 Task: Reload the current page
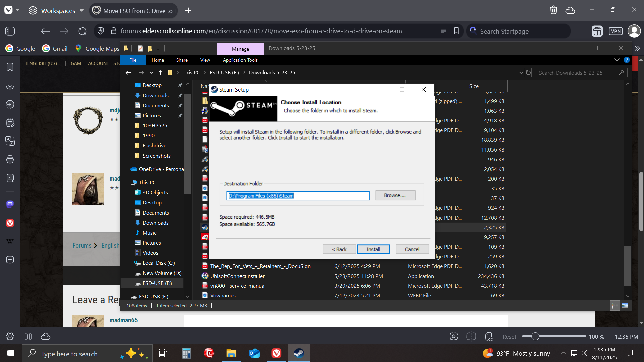point(83,31)
